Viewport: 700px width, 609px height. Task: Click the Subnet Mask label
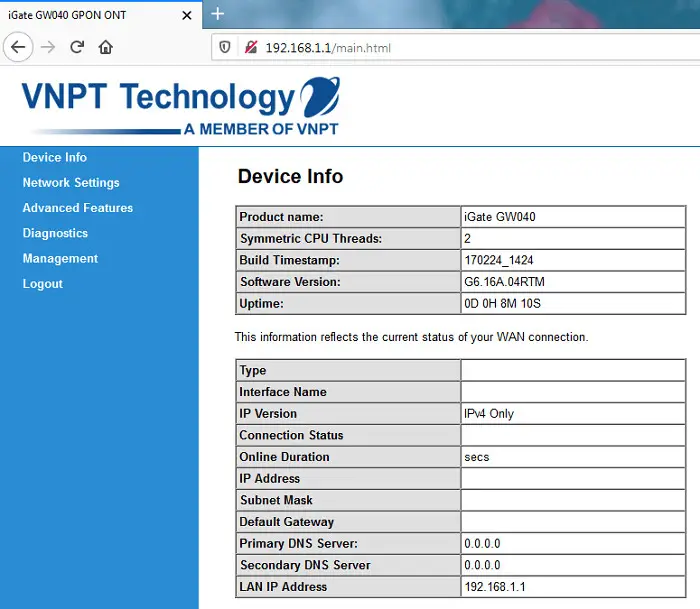[x=276, y=500]
